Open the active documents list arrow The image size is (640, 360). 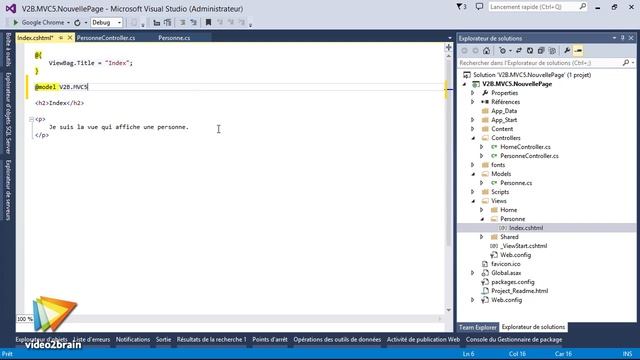[x=450, y=38]
